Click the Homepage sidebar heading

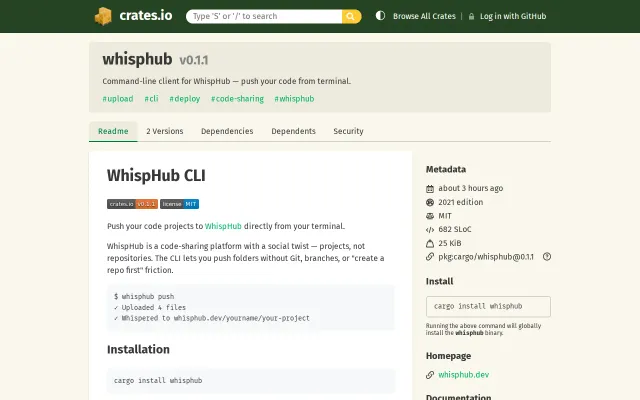point(448,356)
